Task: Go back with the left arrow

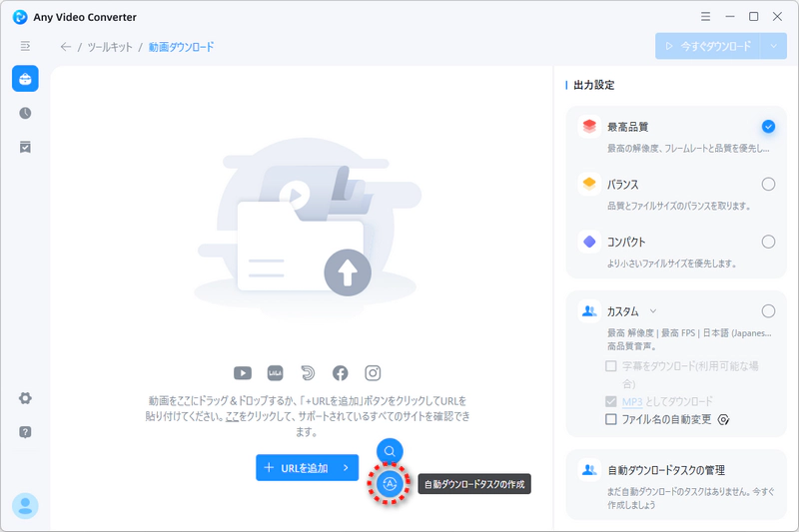Action: [x=66, y=47]
